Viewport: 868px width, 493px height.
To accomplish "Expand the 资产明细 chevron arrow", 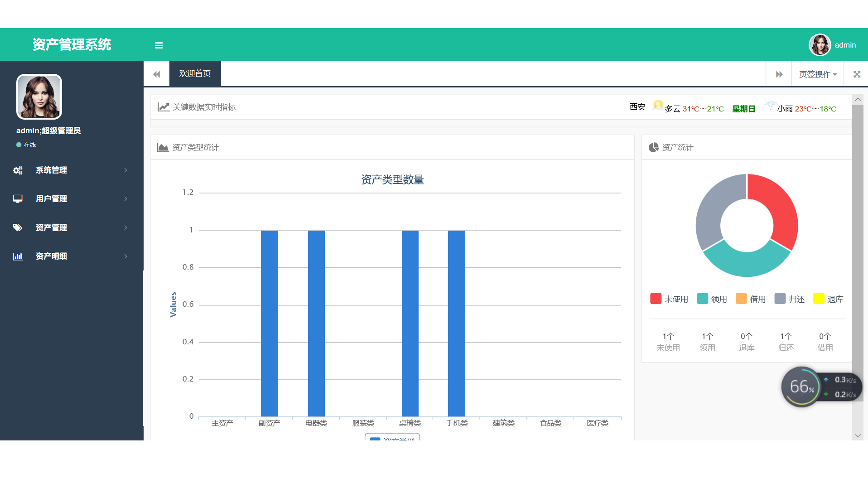I will [x=126, y=256].
